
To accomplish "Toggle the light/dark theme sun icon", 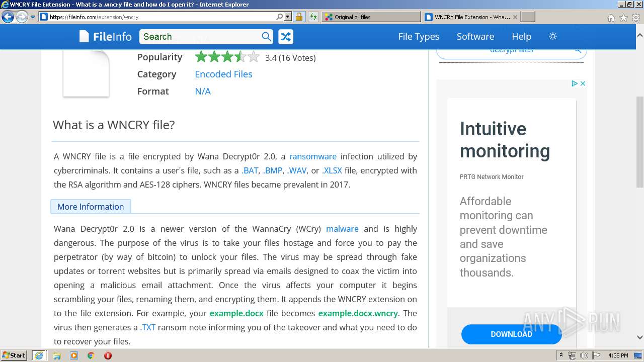I will pos(553,37).
